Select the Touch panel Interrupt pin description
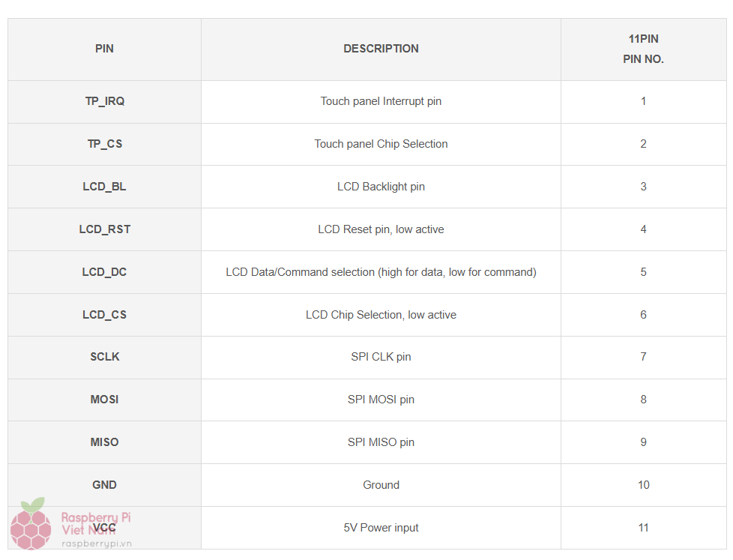This screenshot has height=560, width=733. 381,101
